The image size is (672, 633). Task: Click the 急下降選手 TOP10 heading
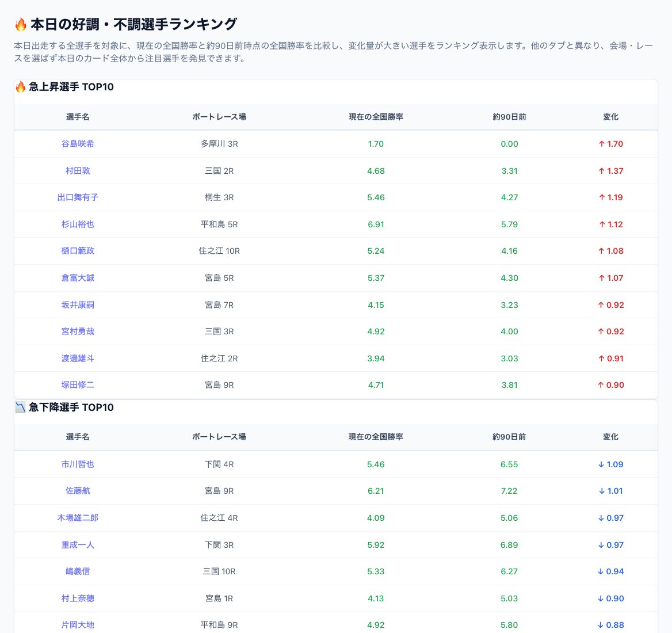click(x=71, y=407)
